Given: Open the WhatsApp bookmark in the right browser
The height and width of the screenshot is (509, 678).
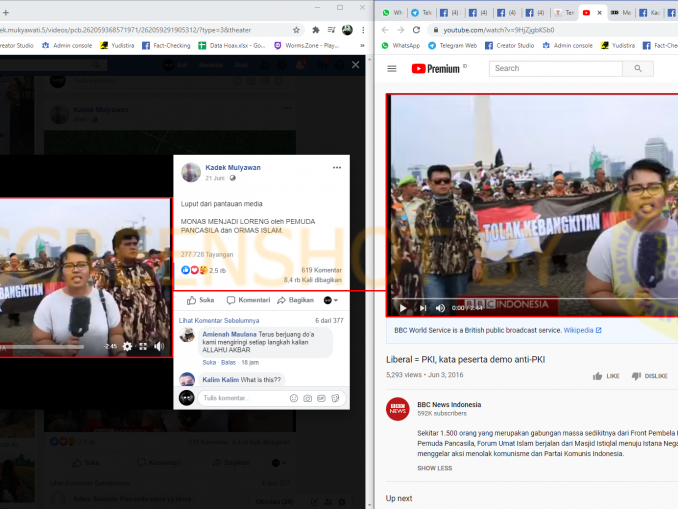Looking at the screenshot, I should click(x=400, y=45).
